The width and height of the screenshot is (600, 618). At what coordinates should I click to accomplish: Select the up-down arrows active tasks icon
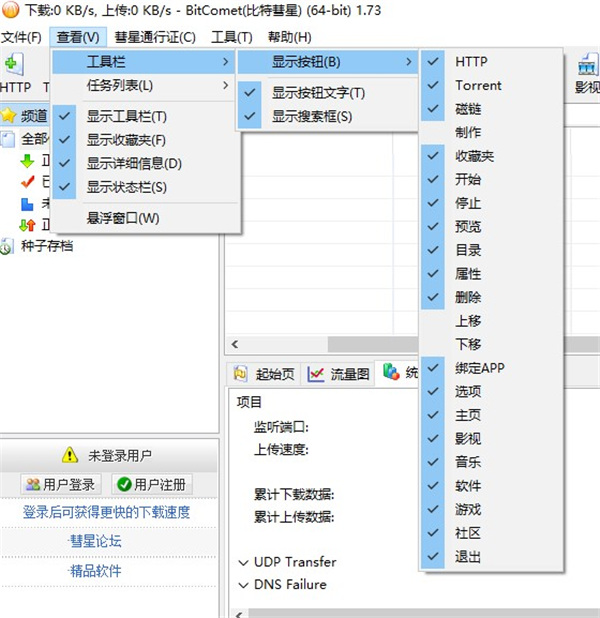click(27, 225)
